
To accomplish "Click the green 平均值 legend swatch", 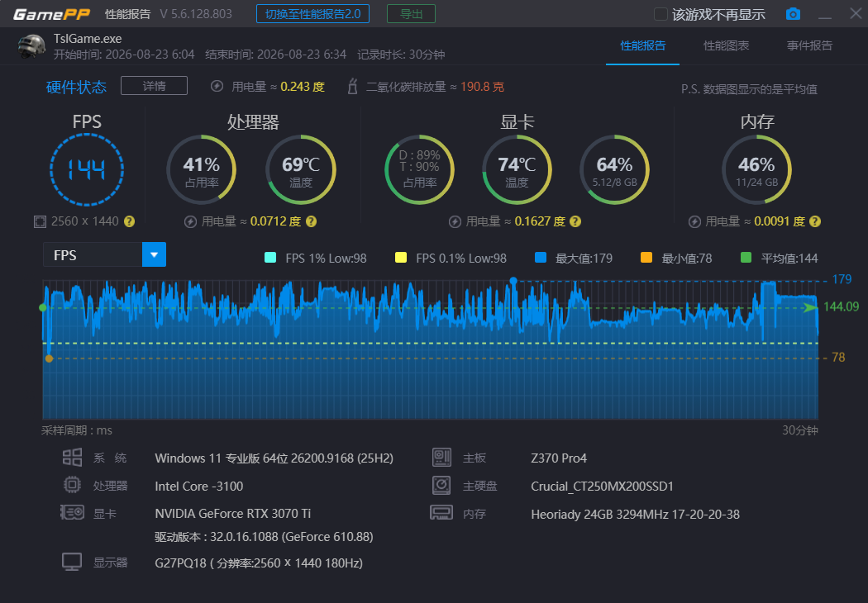I will pos(746,258).
